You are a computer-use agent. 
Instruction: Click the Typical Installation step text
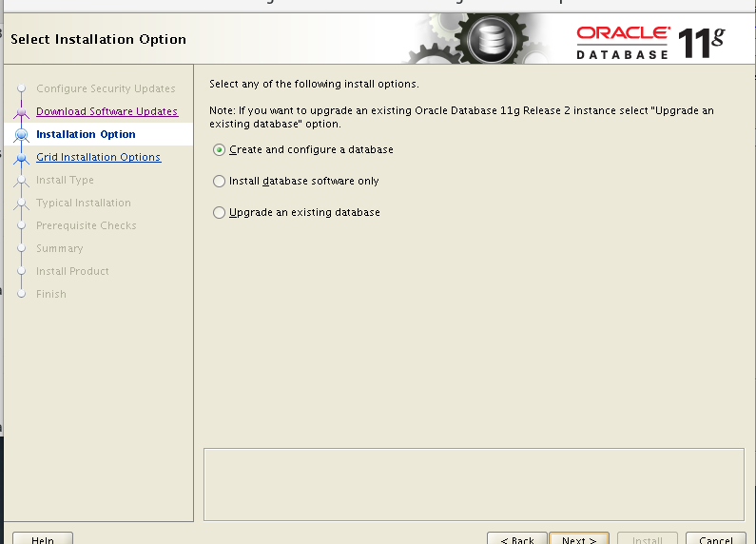(84, 203)
